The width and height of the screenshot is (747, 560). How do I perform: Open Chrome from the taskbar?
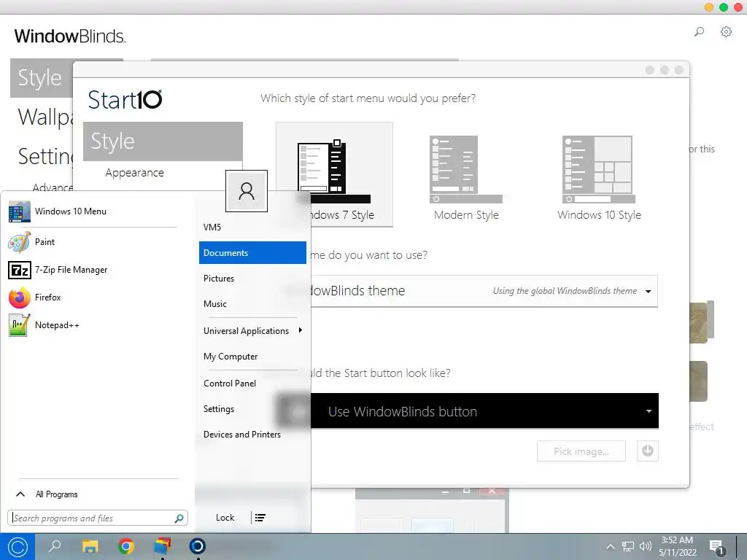pyautogui.click(x=125, y=546)
